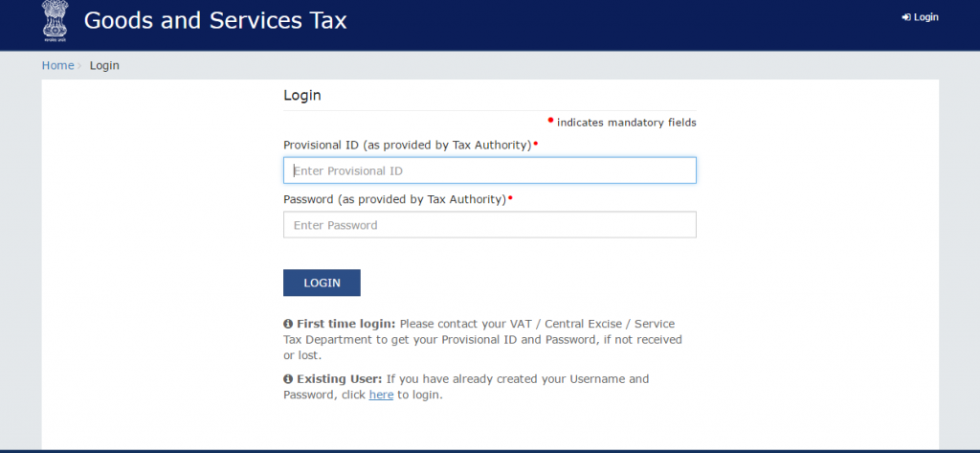Click the Password field label
This screenshot has width=980, height=453.
[x=394, y=199]
